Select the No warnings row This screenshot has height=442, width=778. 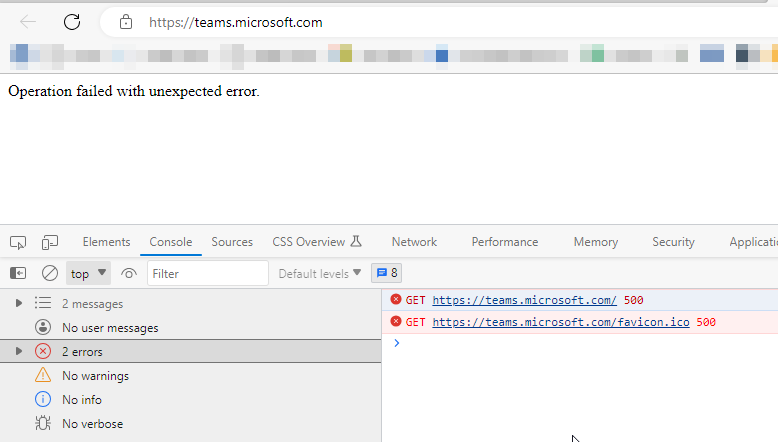(191, 376)
